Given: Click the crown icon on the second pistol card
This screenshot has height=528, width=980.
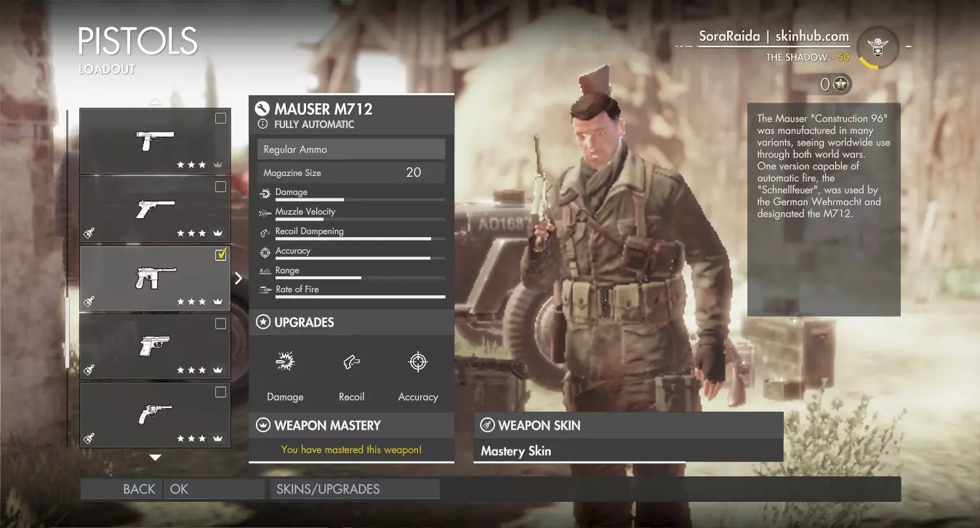Looking at the screenshot, I should click(217, 233).
